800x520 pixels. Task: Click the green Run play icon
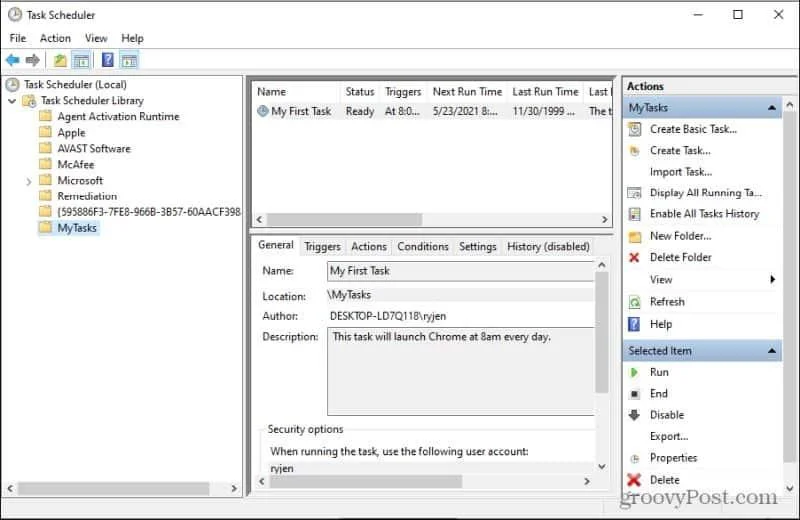pyautogui.click(x=634, y=372)
